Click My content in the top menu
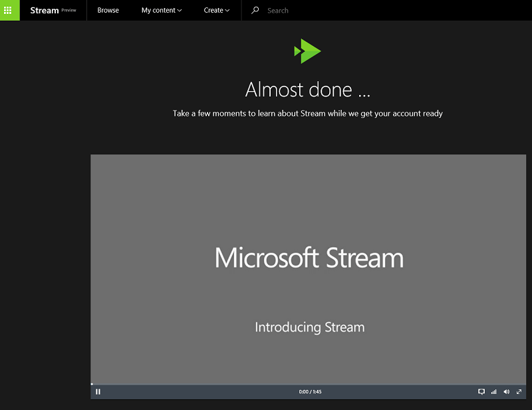The height and width of the screenshot is (410, 532). tap(157, 10)
